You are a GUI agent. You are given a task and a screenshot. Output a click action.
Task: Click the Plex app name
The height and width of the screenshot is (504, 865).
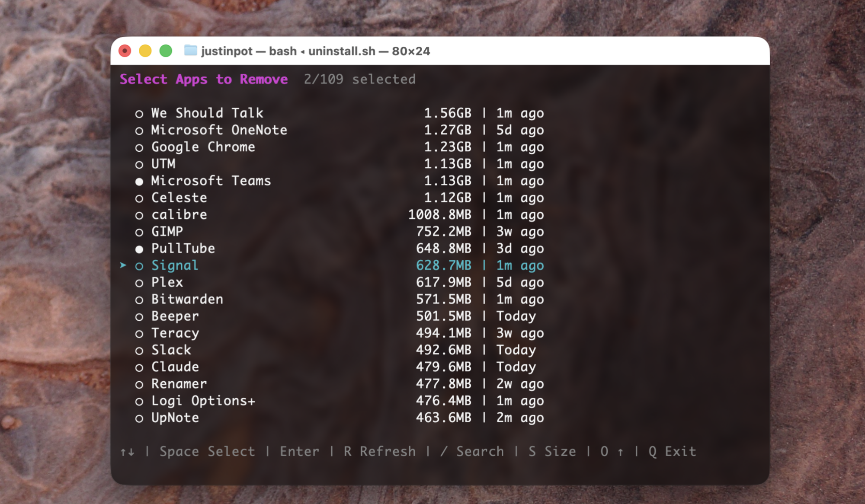pyautogui.click(x=167, y=282)
